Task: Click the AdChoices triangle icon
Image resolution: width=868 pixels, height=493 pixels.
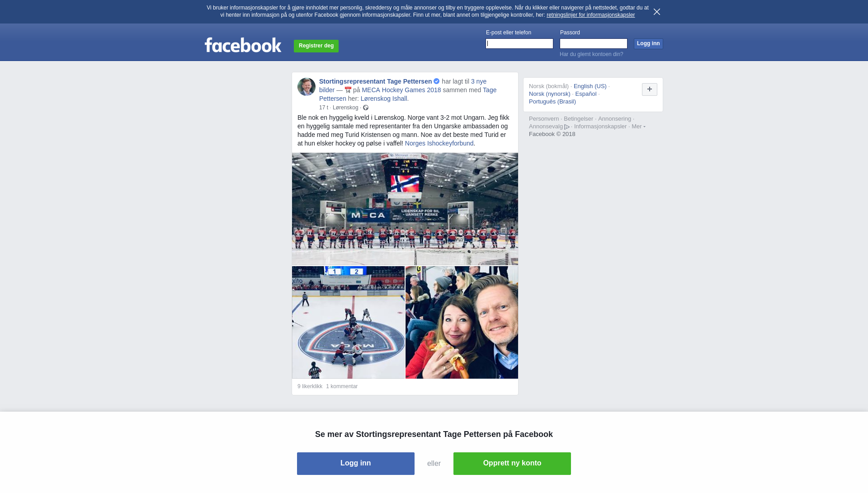Action: tap(567, 127)
